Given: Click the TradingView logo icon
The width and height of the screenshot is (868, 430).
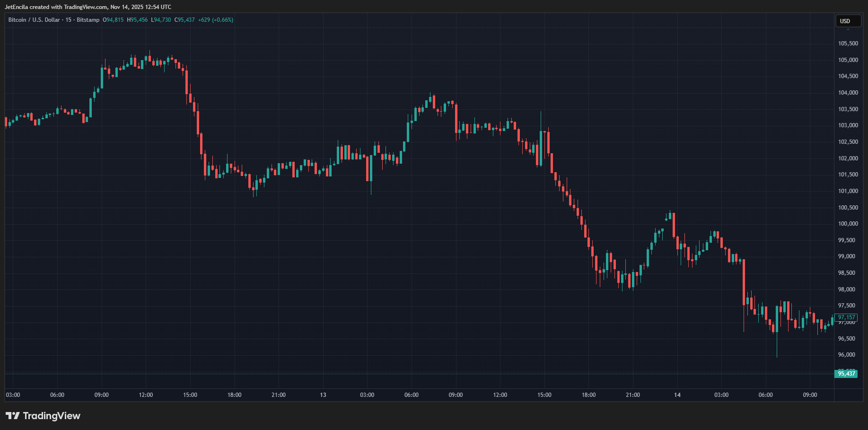Looking at the screenshot, I should tap(13, 416).
